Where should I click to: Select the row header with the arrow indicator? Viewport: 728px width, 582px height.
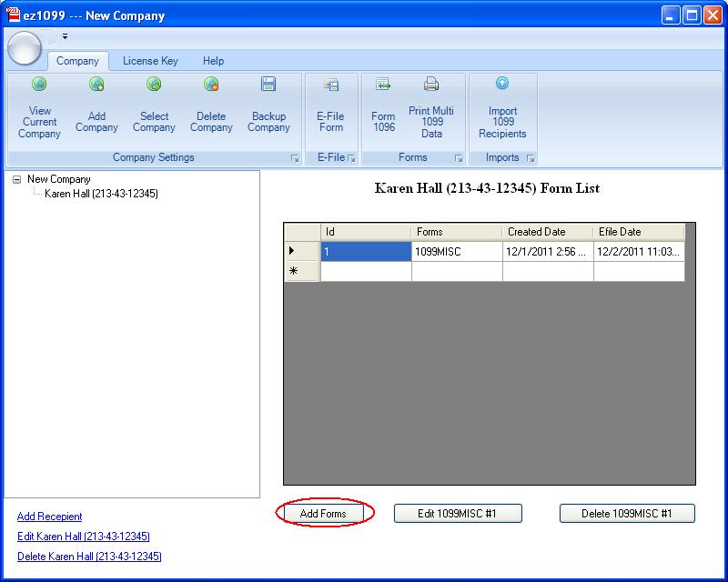coord(302,251)
